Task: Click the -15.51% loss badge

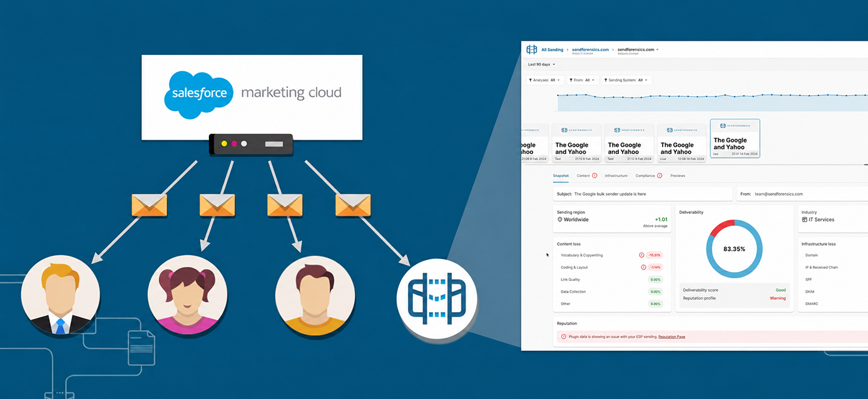Action: coord(655,255)
